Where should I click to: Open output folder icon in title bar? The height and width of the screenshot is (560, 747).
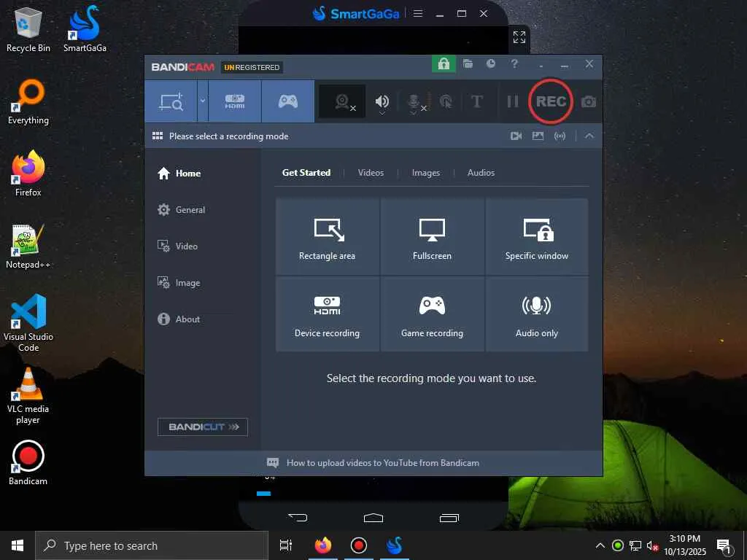click(468, 63)
